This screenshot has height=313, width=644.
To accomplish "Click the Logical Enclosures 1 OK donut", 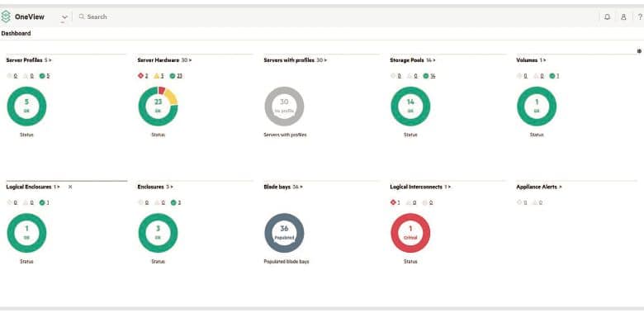I will (26, 233).
